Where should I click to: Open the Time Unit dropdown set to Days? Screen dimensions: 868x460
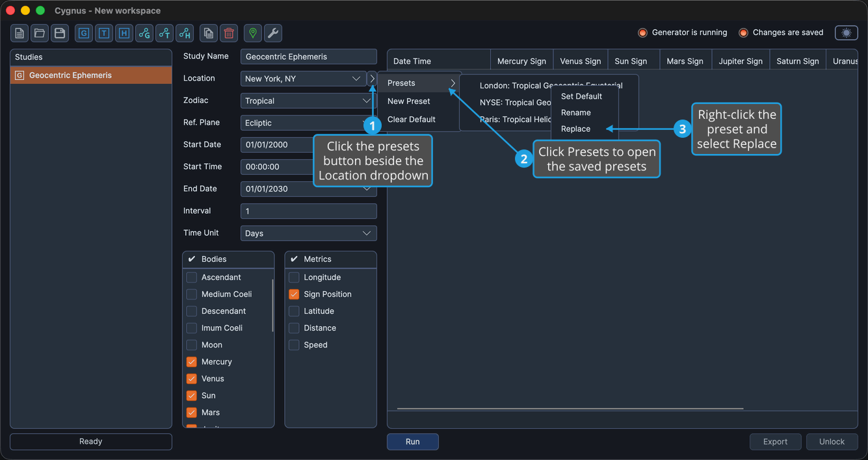[x=308, y=233]
